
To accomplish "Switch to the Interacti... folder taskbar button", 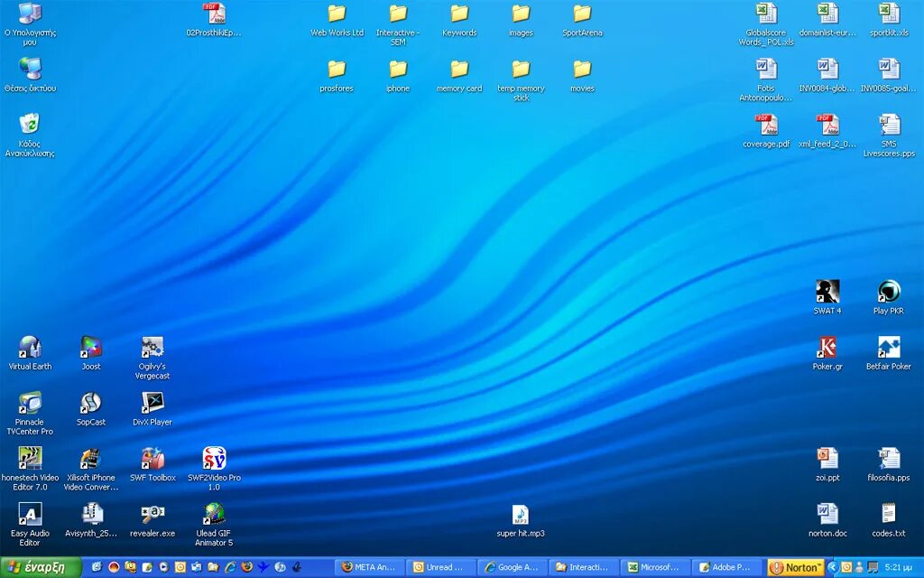I will (584, 567).
